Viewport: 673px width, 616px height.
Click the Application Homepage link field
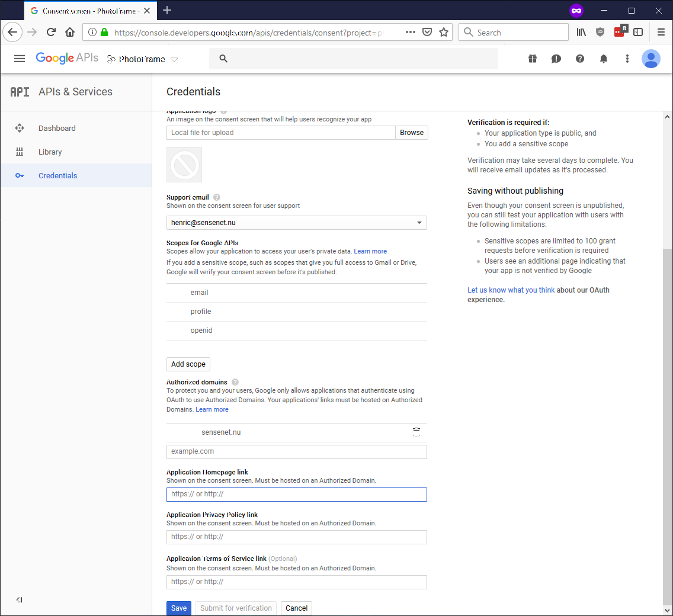tap(297, 495)
